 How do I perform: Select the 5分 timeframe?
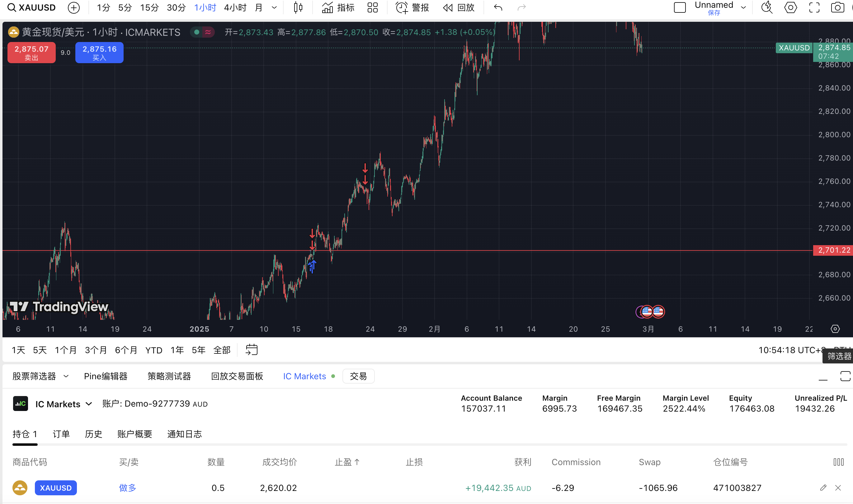(125, 7)
